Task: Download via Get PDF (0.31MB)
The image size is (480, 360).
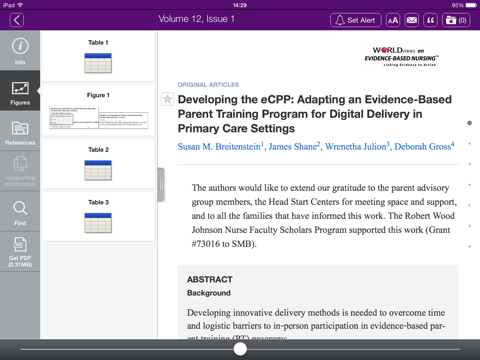Action: point(20,252)
